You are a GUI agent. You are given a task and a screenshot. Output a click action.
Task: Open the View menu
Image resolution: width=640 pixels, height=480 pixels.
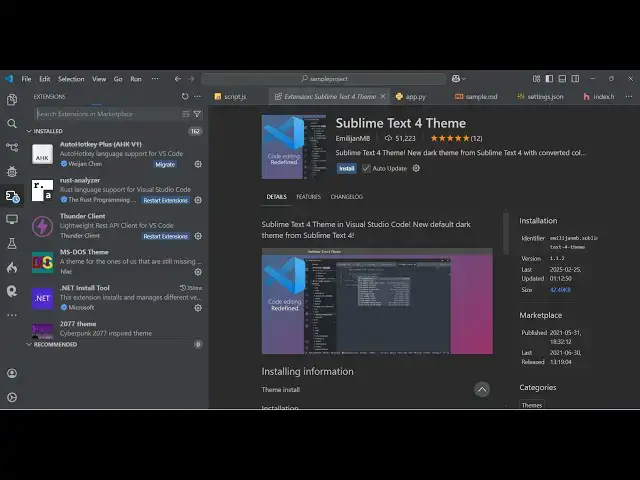pyautogui.click(x=99, y=79)
